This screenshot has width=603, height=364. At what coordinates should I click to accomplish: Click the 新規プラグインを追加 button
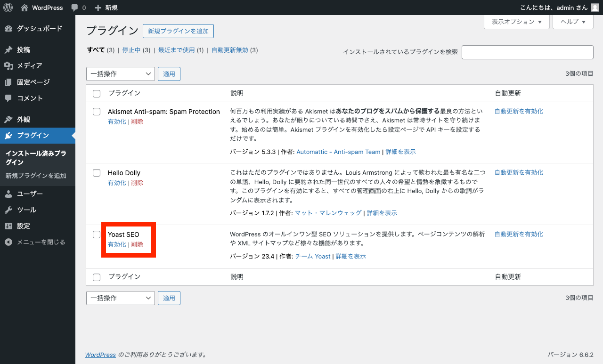[x=178, y=31]
